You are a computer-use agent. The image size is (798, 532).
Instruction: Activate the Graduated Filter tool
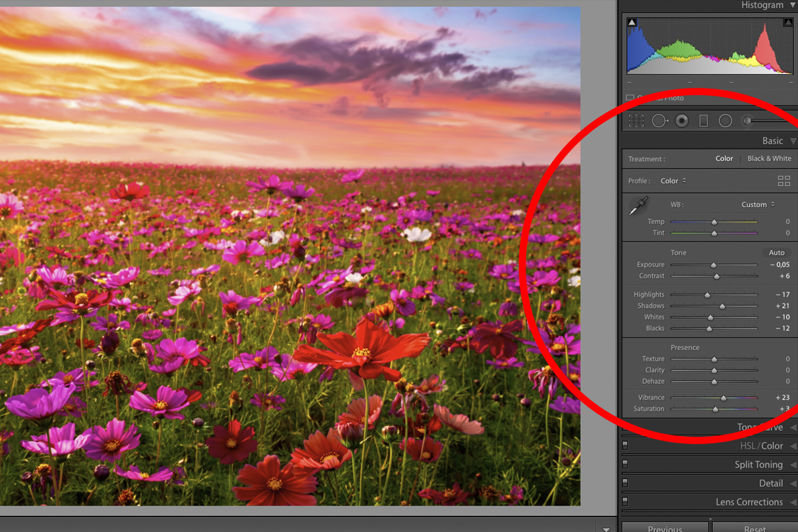703,120
